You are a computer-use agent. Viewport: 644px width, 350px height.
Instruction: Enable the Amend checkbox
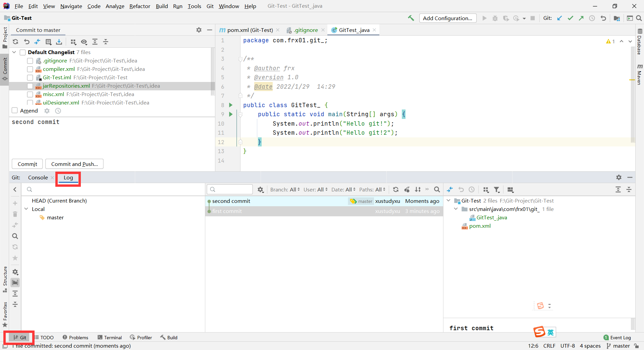(x=14, y=111)
